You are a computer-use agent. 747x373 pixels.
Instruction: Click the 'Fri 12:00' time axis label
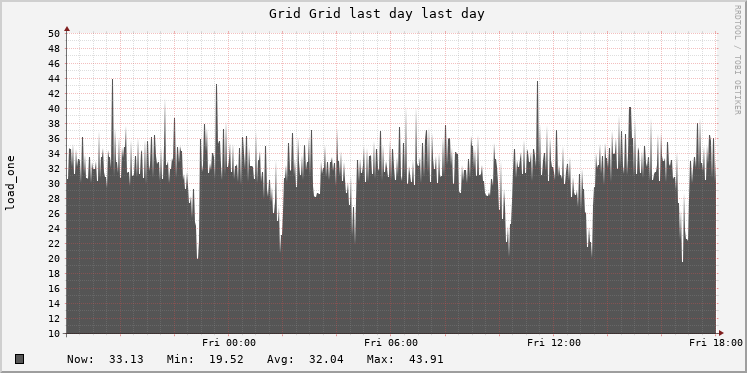[x=554, y=343]
